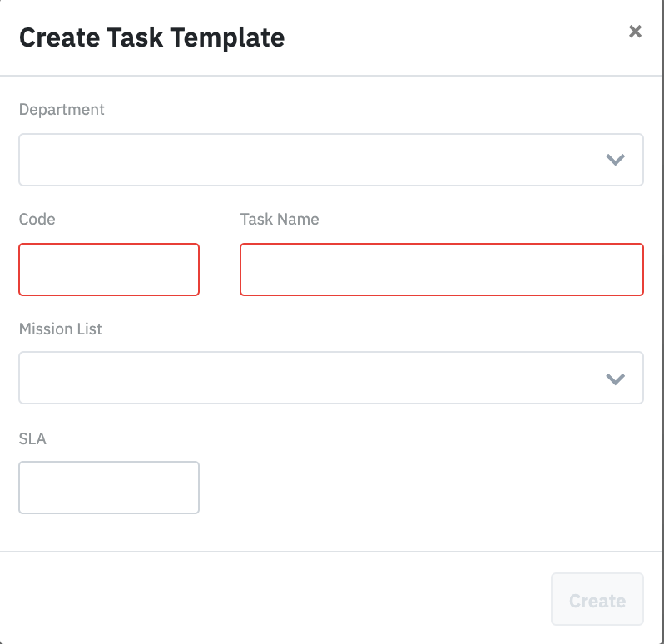This screenshot has height=644, width=664.
Task: Select the red-outlined Task Name box
Action: 441,270
